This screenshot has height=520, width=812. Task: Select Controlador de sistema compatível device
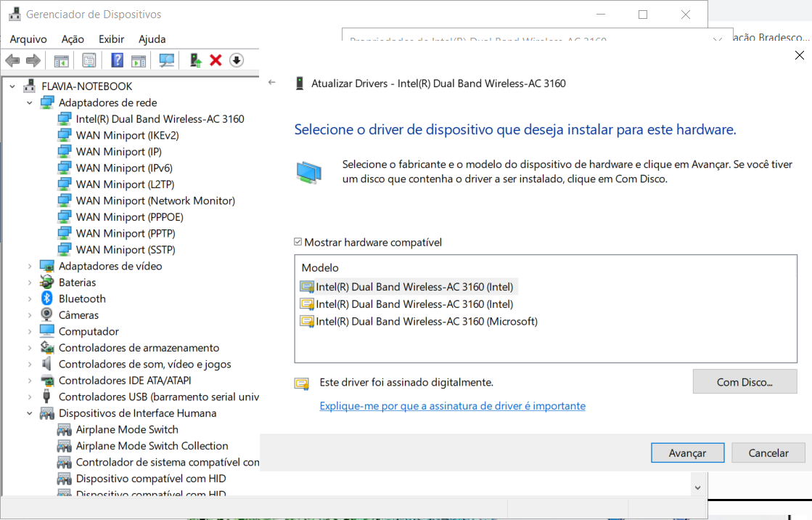(x=168, y=462)
